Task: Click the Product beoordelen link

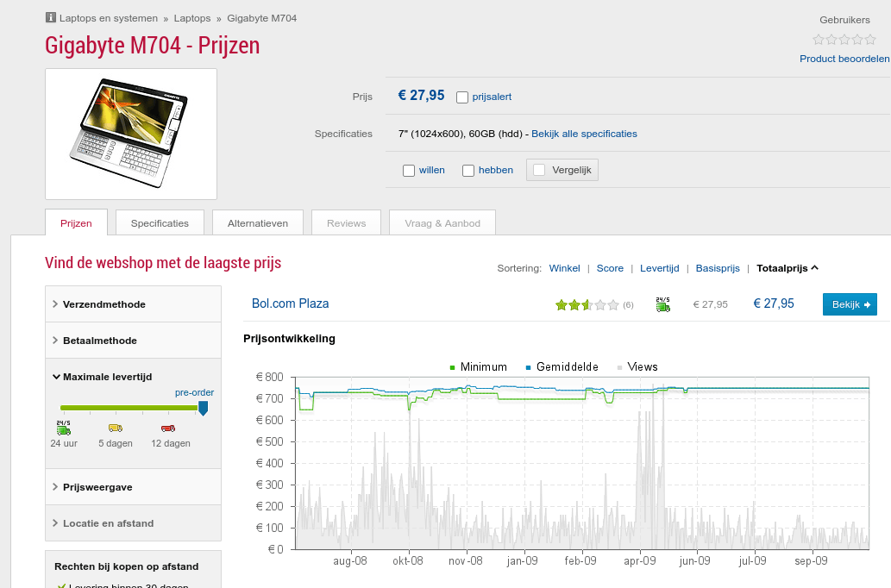Action: [844, 59]
